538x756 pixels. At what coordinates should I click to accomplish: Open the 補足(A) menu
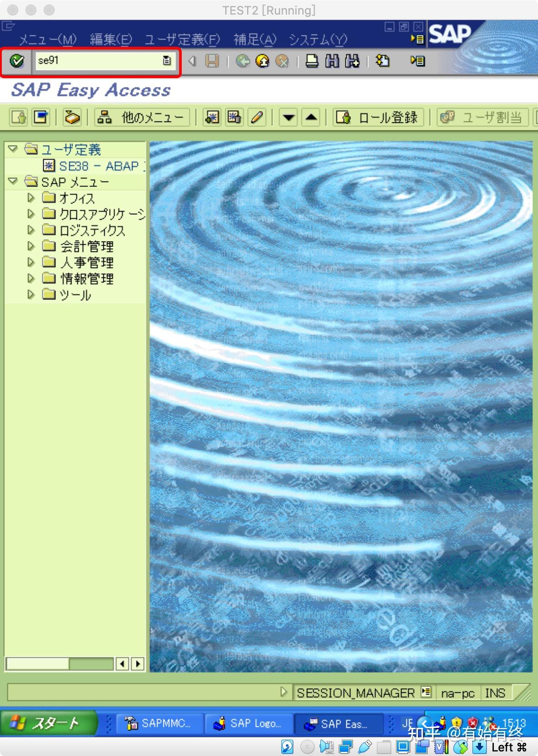(255, 40)
